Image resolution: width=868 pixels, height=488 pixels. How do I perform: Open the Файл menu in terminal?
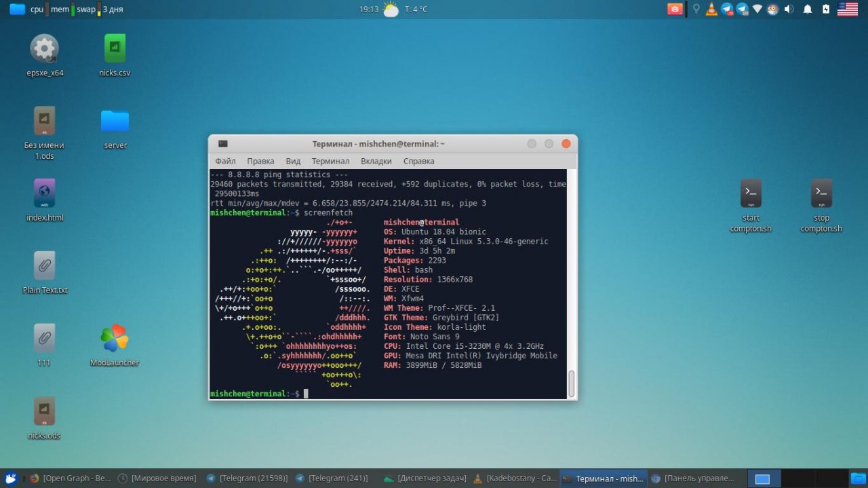pos(225,161)
